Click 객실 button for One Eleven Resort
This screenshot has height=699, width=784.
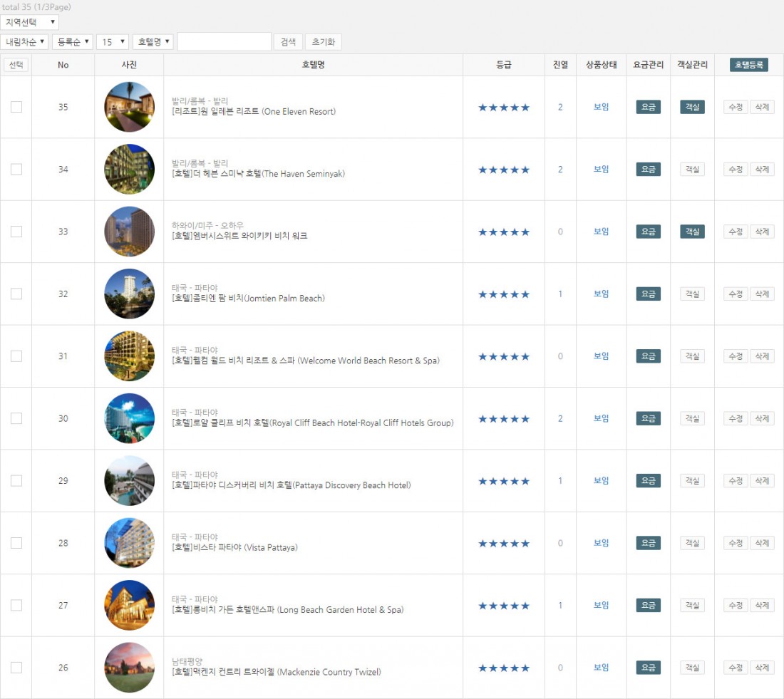[692, 107]
